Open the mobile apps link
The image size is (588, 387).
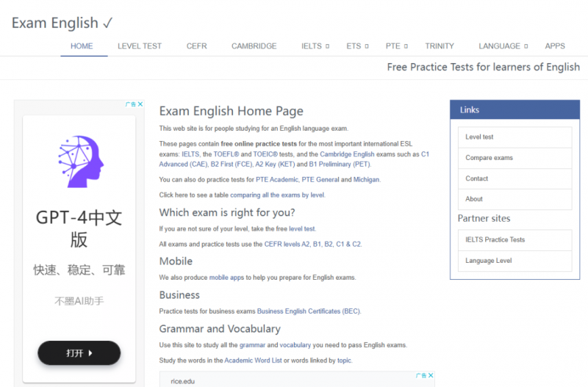point(226,278)
